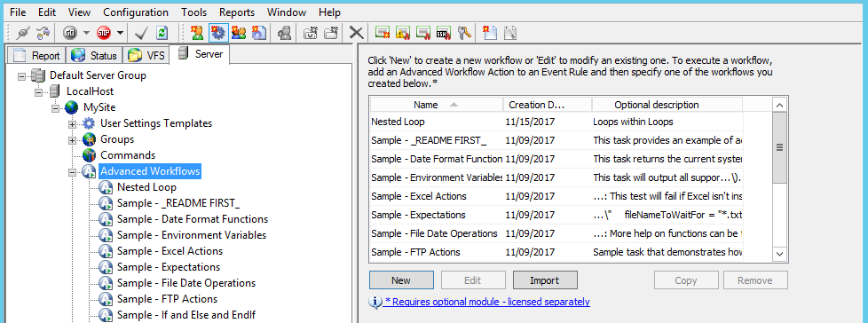Select Nested Loop in the tree
The image size is (868, 323).
[x=146, y=187]
